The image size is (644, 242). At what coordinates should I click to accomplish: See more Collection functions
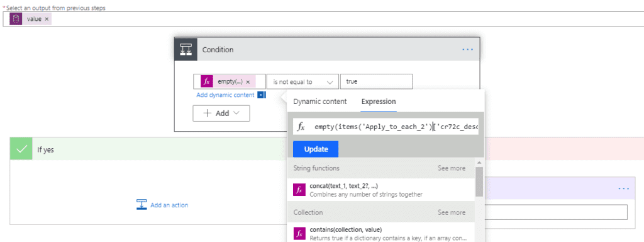coord(452,213)
